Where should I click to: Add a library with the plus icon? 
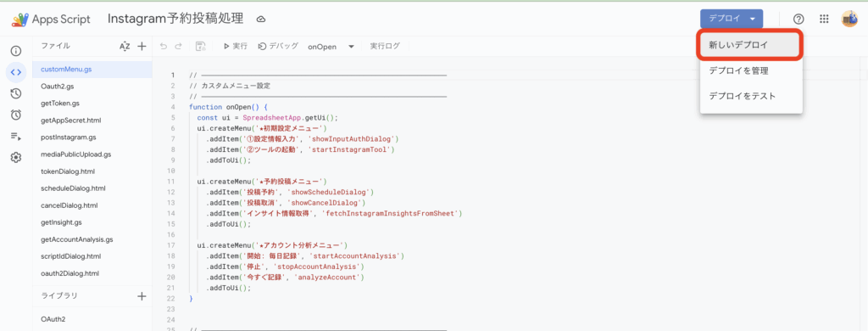point(142,296)
